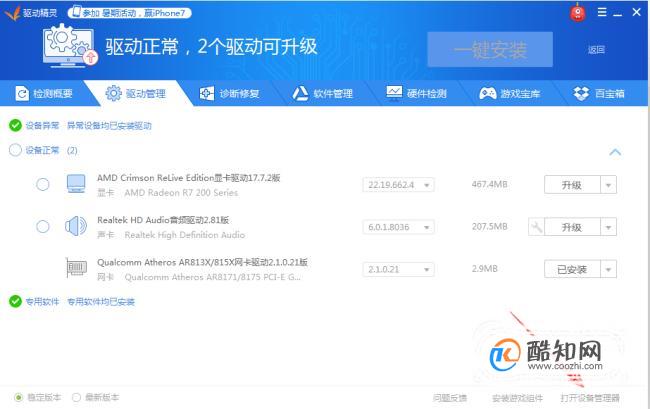Open the hamburger main menu
650x409 pixels.
[602, 12]
